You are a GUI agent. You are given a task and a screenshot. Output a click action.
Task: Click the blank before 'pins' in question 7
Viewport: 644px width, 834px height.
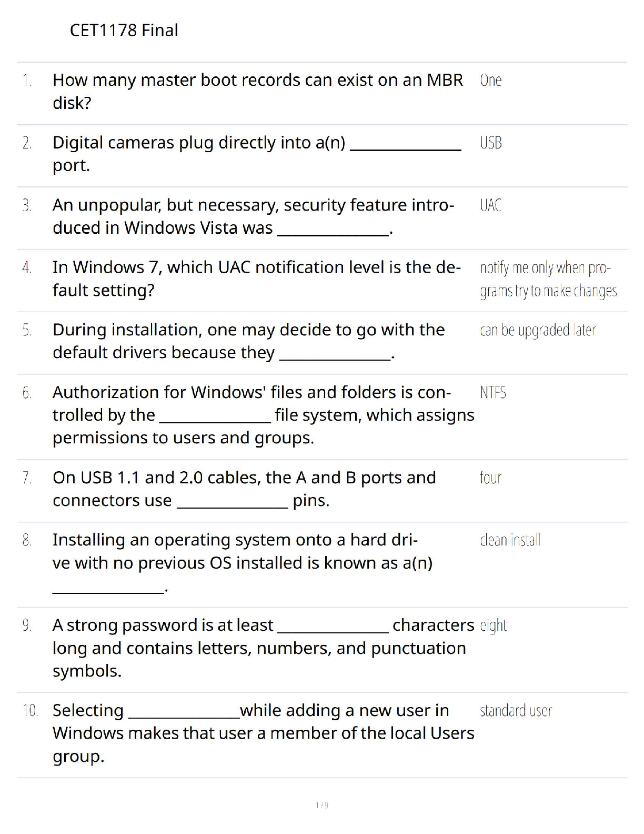pos(232,506)
